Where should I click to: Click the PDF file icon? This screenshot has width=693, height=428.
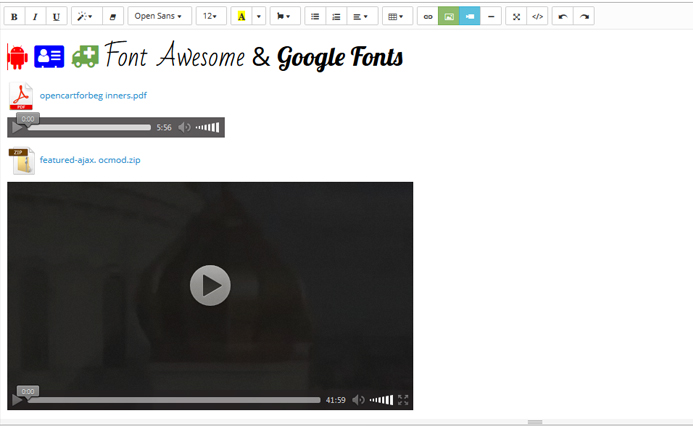pyautogui.click(x=21, y=96)
